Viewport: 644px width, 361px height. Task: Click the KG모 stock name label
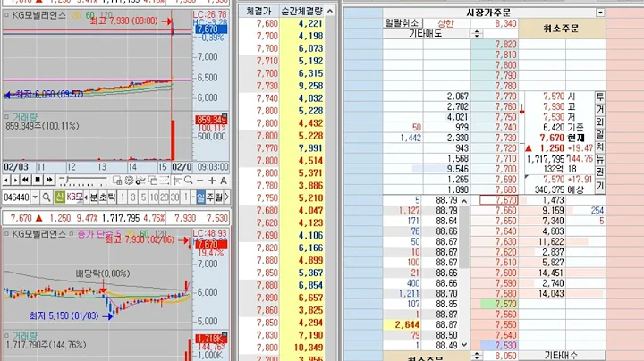[74, 197]
